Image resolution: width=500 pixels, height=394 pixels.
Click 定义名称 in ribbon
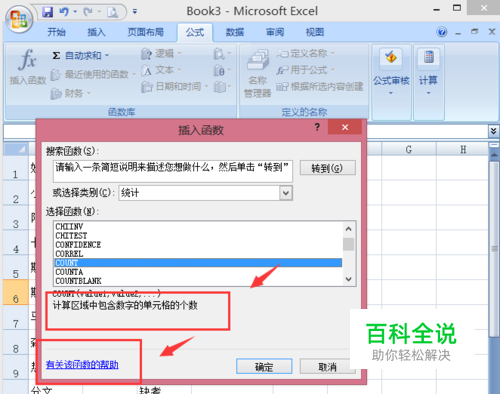click(x=305, y=53)
